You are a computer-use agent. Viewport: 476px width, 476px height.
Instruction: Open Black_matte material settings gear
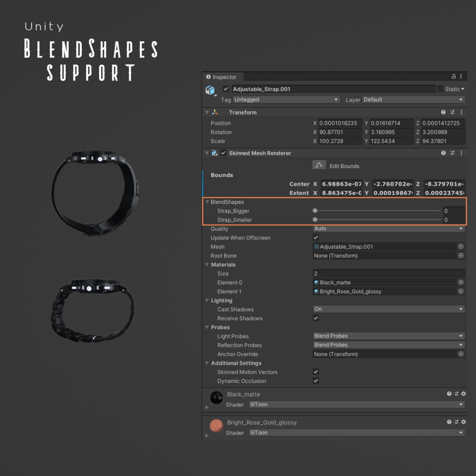[463, 394]
